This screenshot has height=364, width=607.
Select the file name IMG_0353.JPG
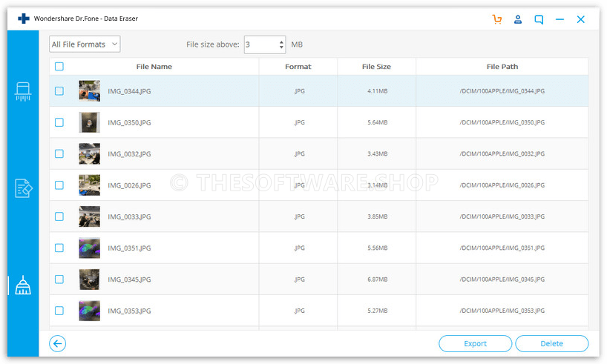coord(129,311)
